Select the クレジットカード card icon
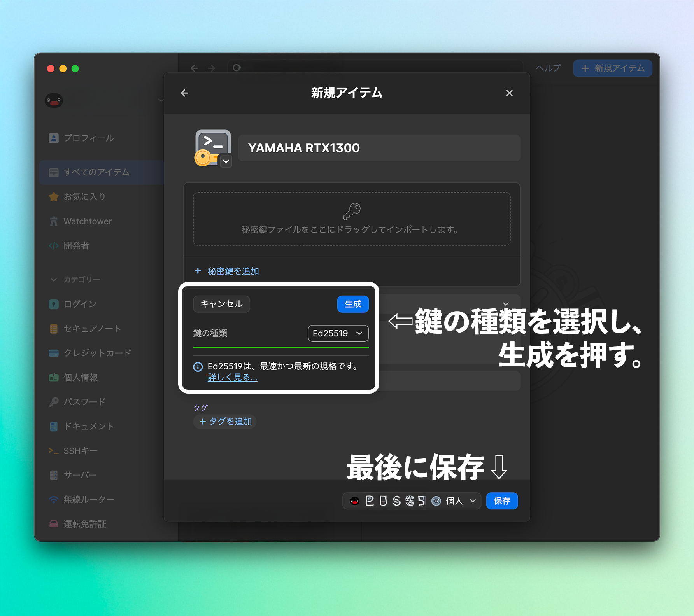This screenshot has width=694, height=616. pyautogui.click(x=54, y=353)
